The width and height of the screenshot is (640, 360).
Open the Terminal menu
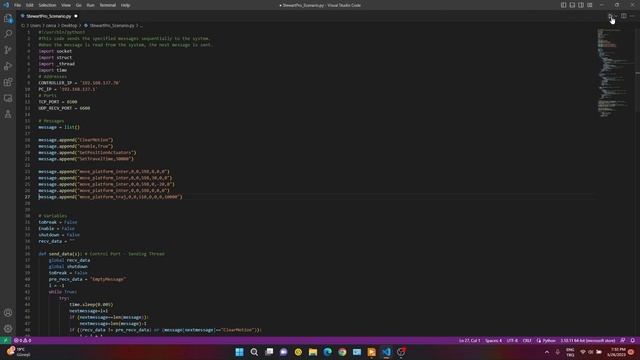108,5
